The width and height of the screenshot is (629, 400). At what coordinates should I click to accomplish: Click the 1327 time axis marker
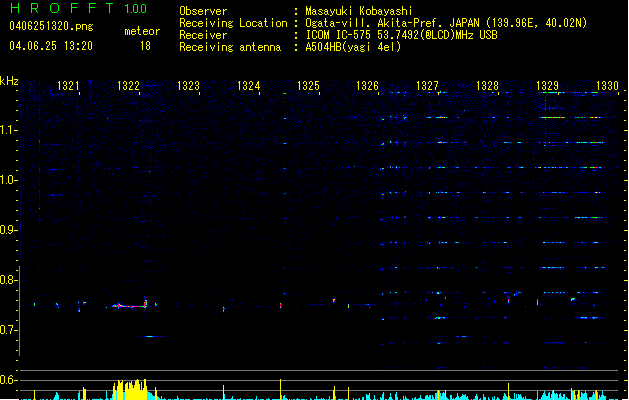coord(427,86)
